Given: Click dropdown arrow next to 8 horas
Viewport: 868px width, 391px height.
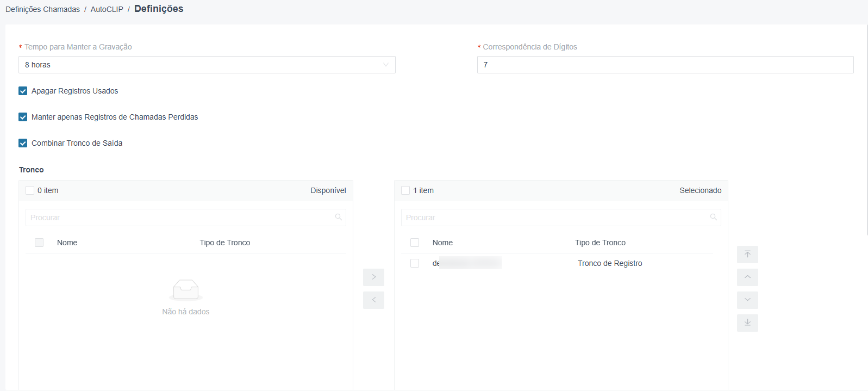Looking at the screenshot, I should click(386, 65).
